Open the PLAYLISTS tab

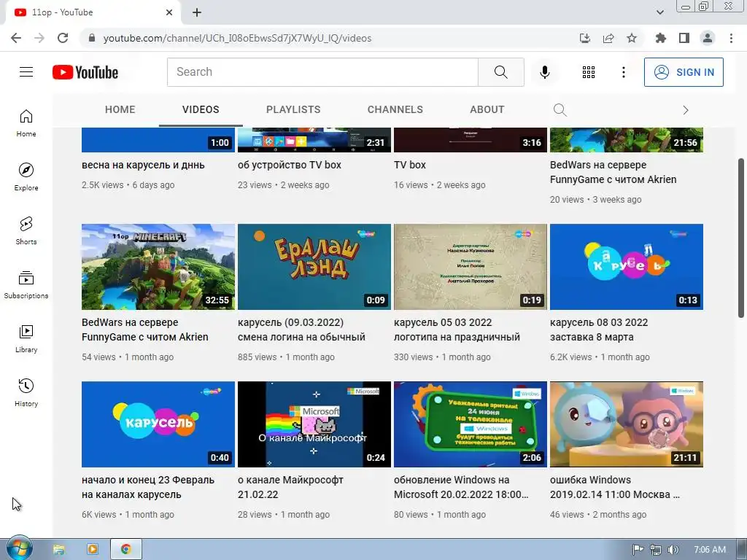tap(293, 109)
